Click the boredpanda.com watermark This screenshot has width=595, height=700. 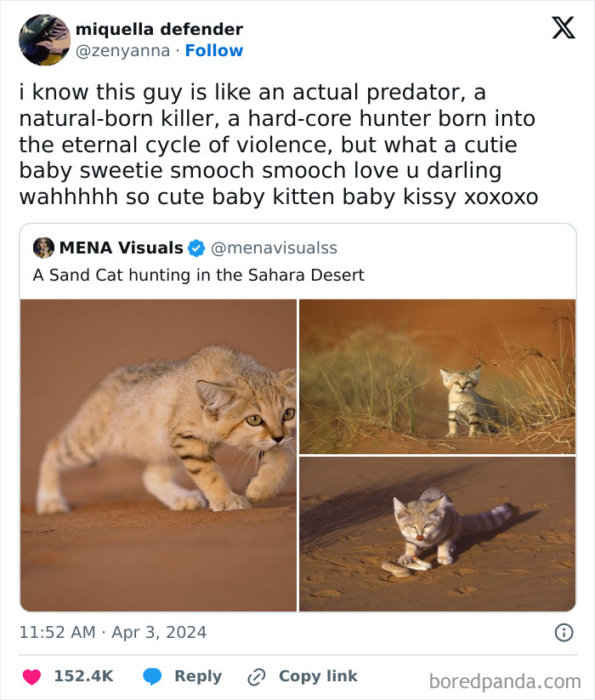506,676
